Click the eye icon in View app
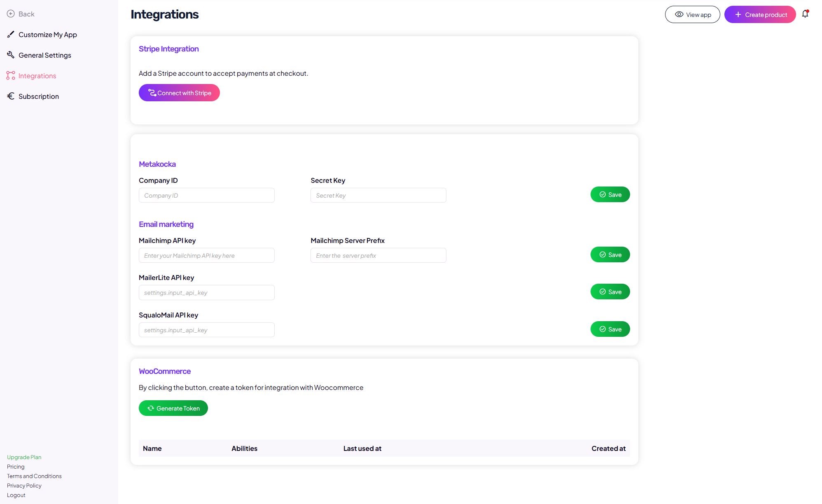 [x=679, y=14]
